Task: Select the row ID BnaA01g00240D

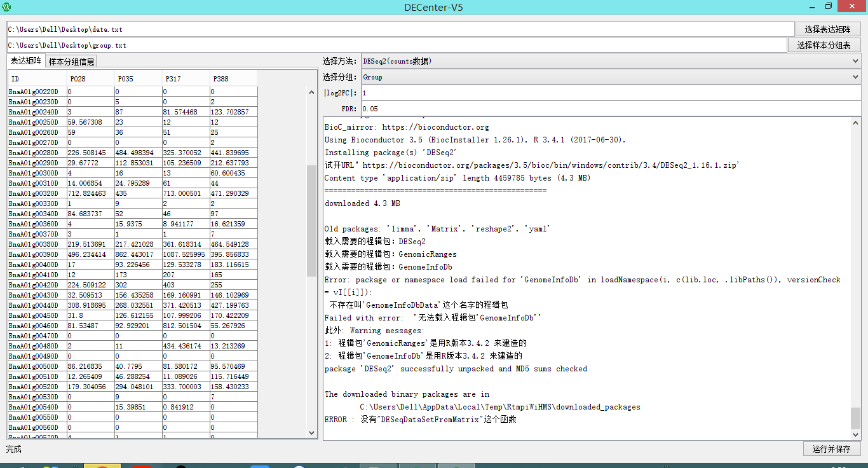Action: point(37,112)
